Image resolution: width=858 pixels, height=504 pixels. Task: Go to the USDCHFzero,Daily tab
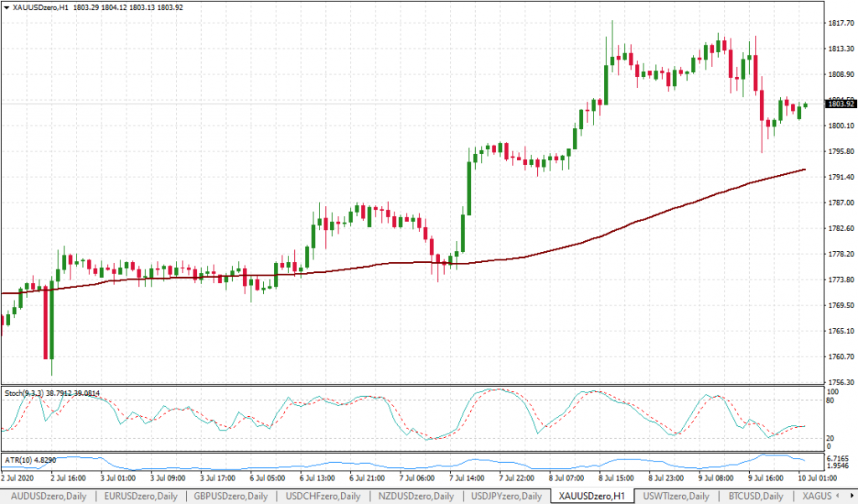[323, 496]
